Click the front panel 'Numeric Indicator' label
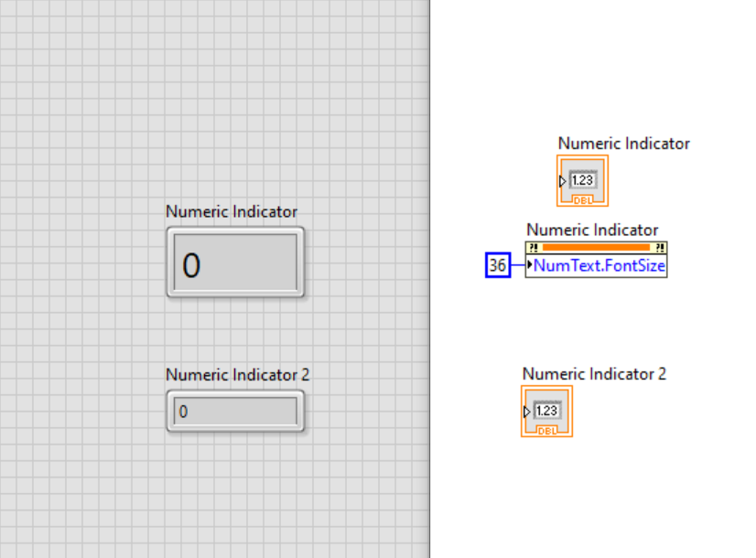Screen dimensions: 756x558 click(232, 211)
